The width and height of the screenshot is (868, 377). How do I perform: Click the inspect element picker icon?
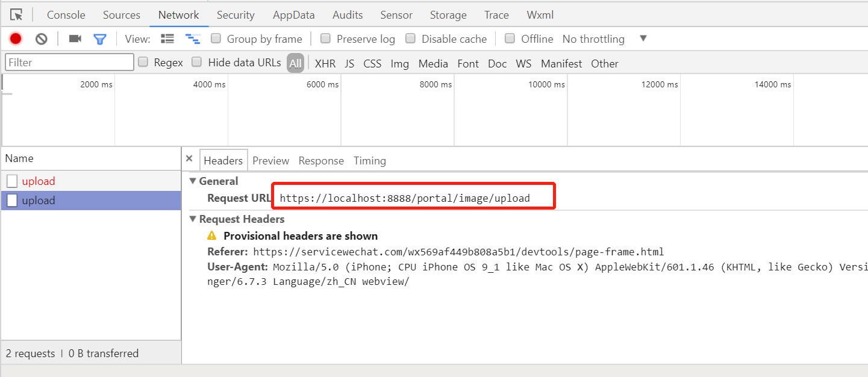16,15
